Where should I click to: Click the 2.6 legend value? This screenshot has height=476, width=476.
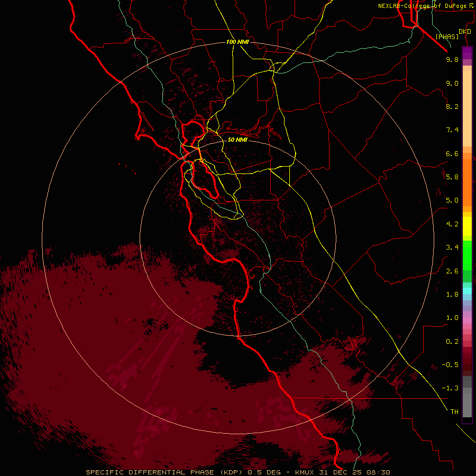pos(452,271)
